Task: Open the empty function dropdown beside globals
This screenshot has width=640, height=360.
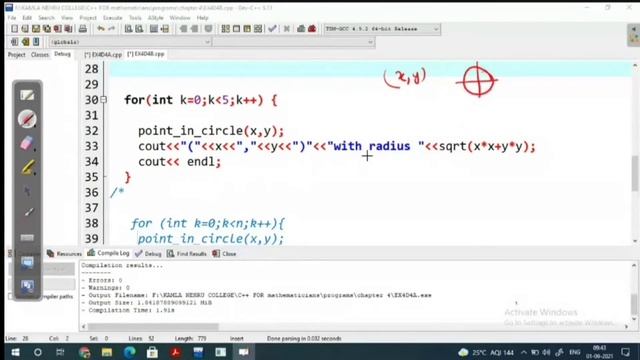Action: (x=293, y=42)
